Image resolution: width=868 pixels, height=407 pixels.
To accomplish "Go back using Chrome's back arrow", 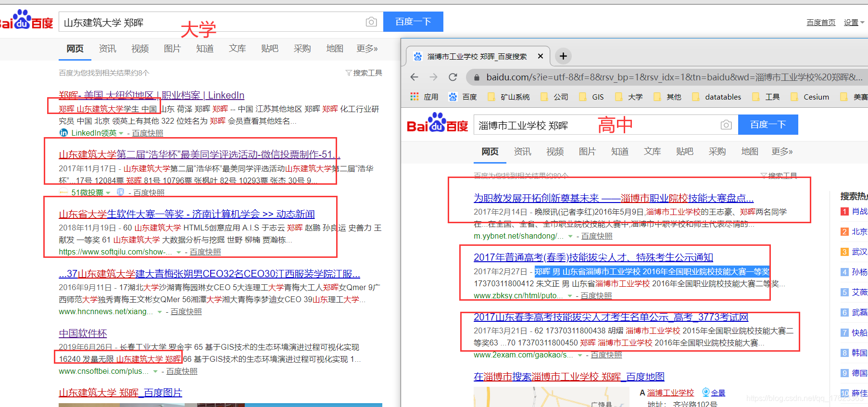I will click(415, 77).
